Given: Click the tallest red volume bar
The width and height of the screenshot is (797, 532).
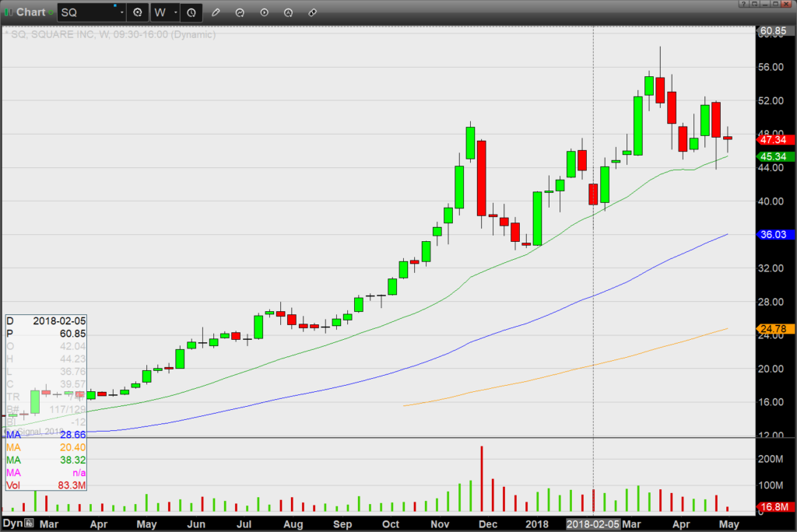Looking at the screenshot, I should coord(482,478).
